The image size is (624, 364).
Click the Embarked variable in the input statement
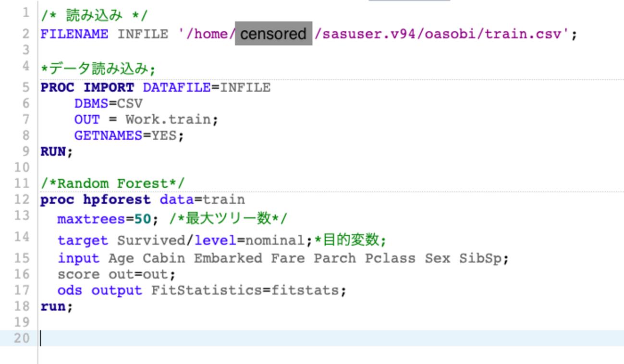228,258
